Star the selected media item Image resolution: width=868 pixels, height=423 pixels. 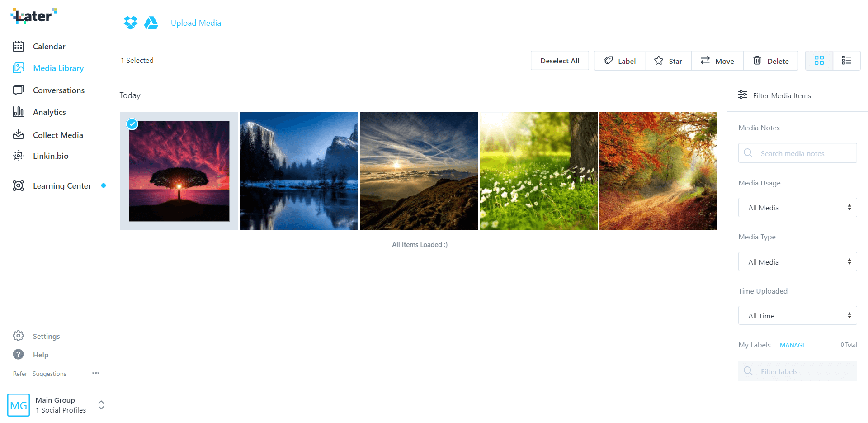pos(668,61)
